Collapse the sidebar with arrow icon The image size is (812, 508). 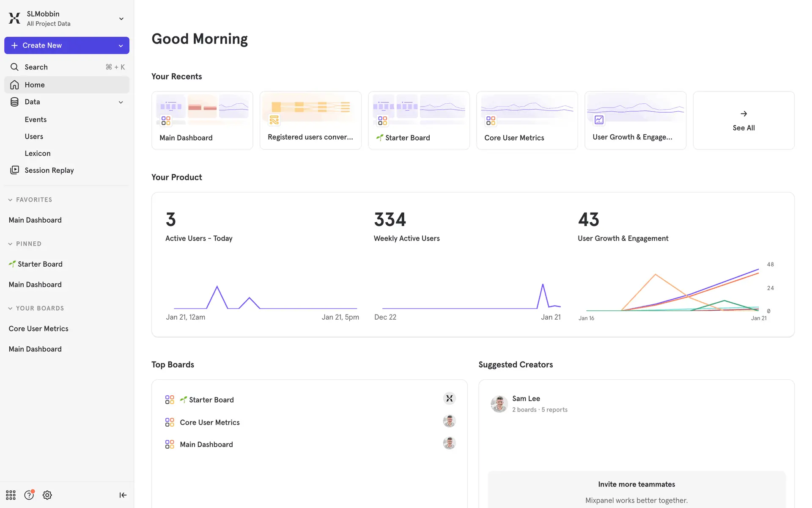pos(123,495)
